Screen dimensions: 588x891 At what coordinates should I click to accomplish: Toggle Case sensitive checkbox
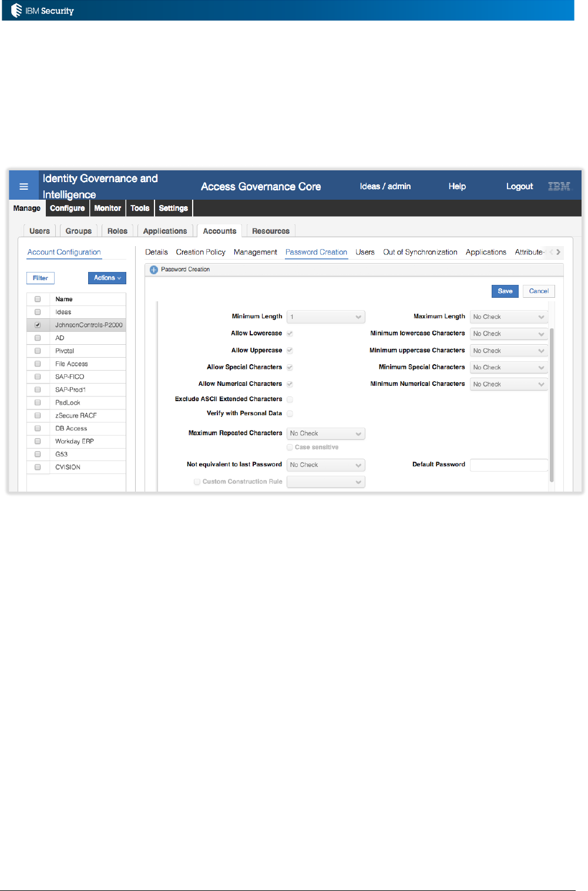pyautogui.click(x=290, y=448)
